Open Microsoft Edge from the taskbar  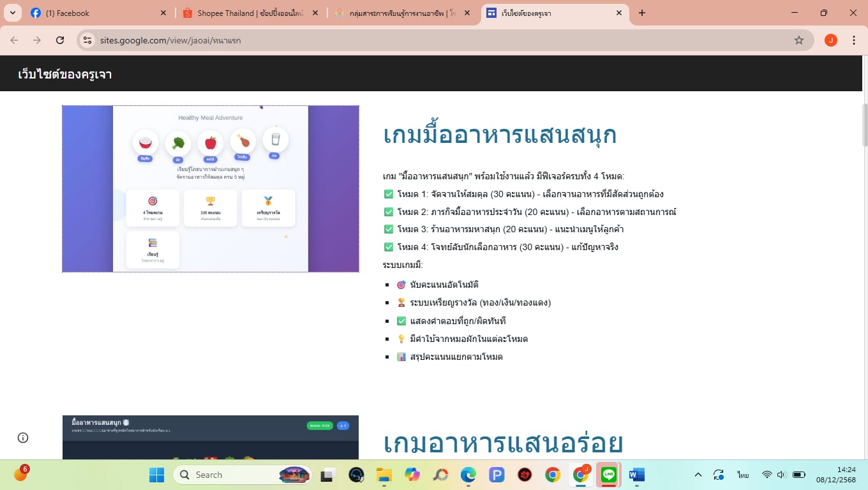468,475
